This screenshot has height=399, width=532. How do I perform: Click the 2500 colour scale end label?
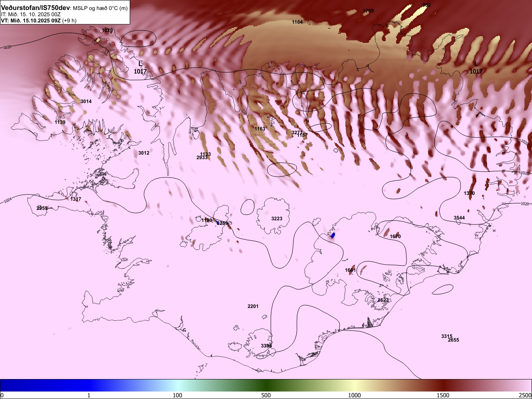(525, 395)
